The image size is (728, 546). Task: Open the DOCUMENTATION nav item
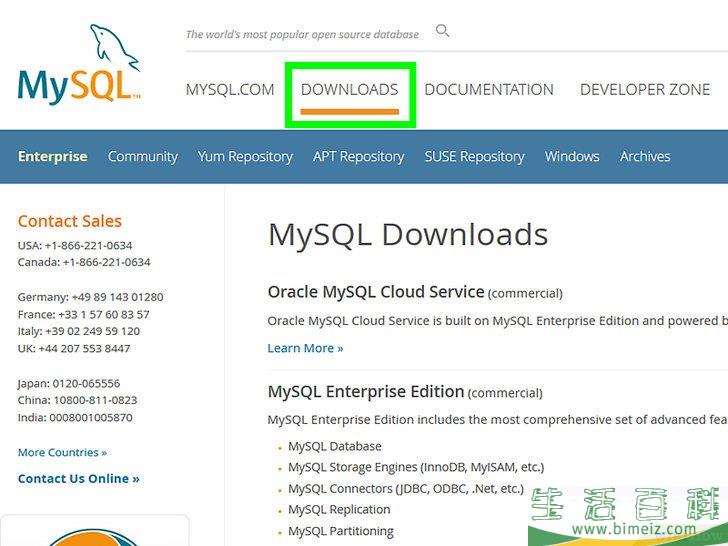tap(489, 89)
